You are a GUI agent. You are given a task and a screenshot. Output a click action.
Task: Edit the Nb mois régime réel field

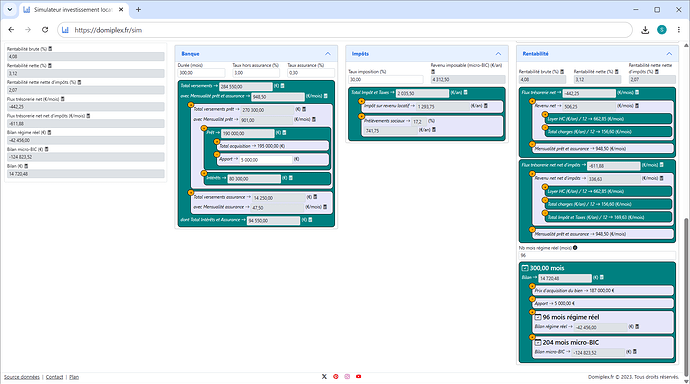tap(597, 255)
